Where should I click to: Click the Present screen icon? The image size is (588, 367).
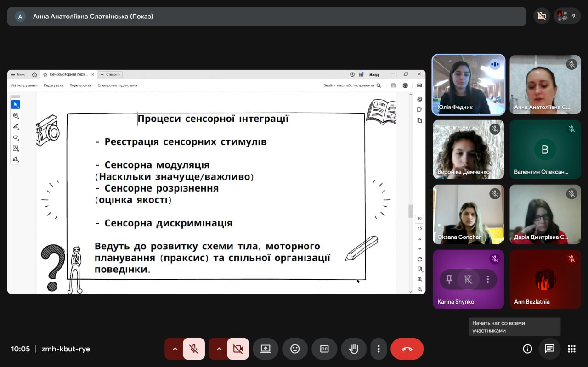(266, 349)
